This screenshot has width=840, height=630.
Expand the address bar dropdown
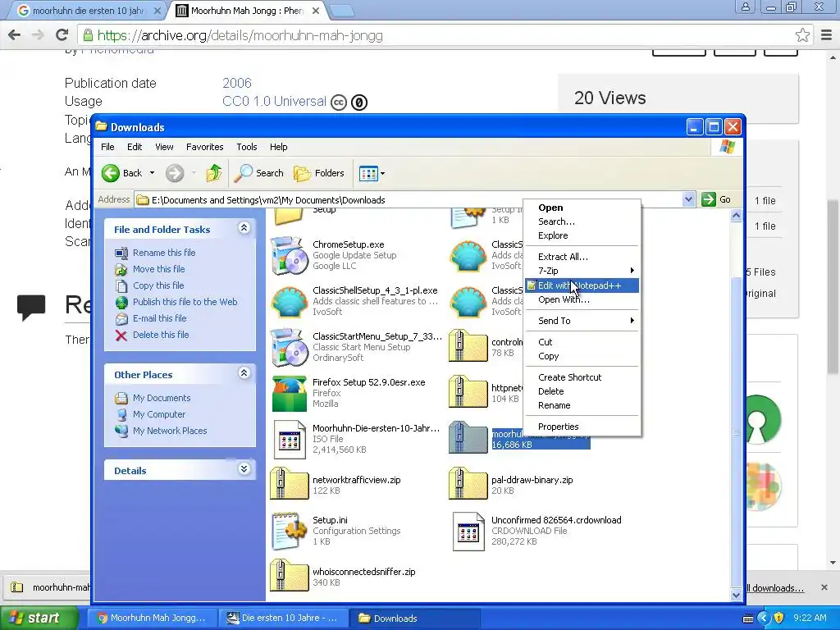coord(689,200)
